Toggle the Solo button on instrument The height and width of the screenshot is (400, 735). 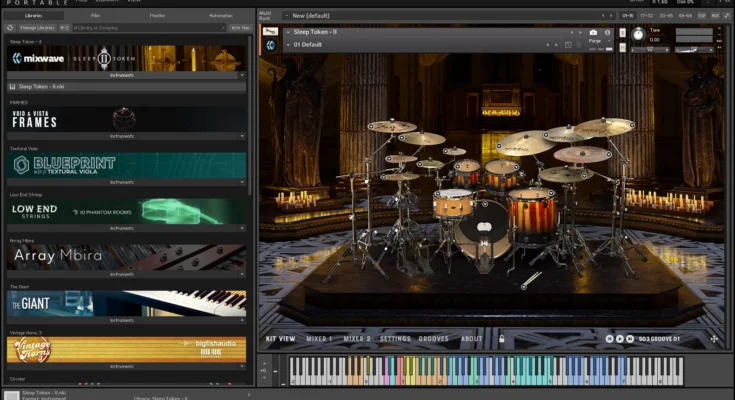click(622, 32)
